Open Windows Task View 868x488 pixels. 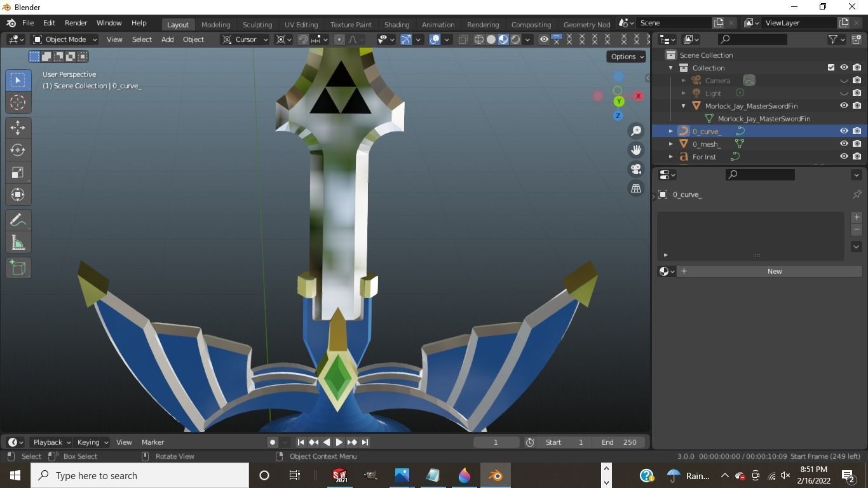pos(294,475)
